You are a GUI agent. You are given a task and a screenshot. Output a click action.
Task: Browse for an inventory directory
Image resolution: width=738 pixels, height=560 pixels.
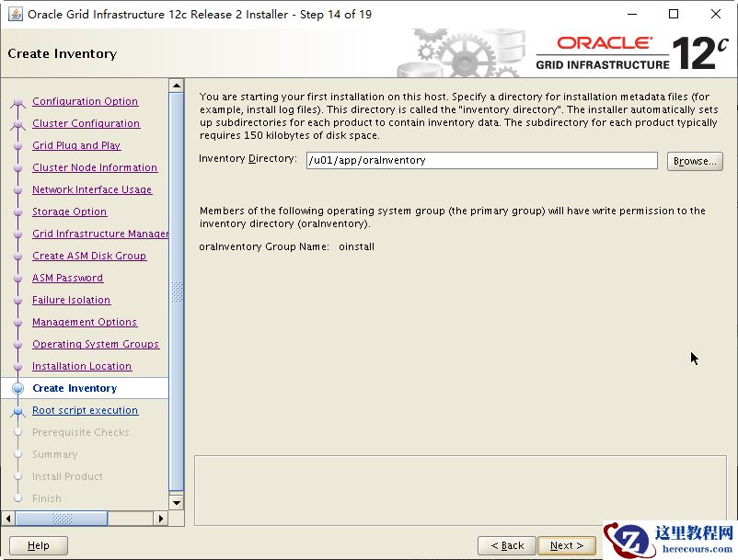pyautogui.click(x=695, y=161)
